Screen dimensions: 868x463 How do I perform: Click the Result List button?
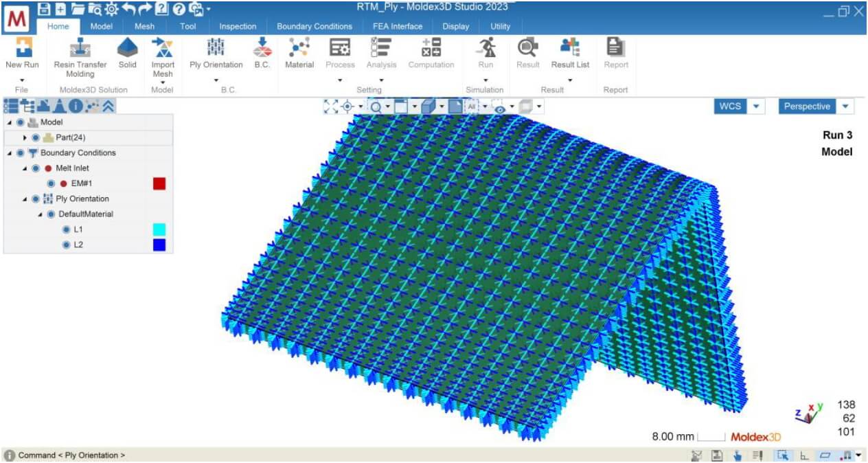tap(570, 54)
